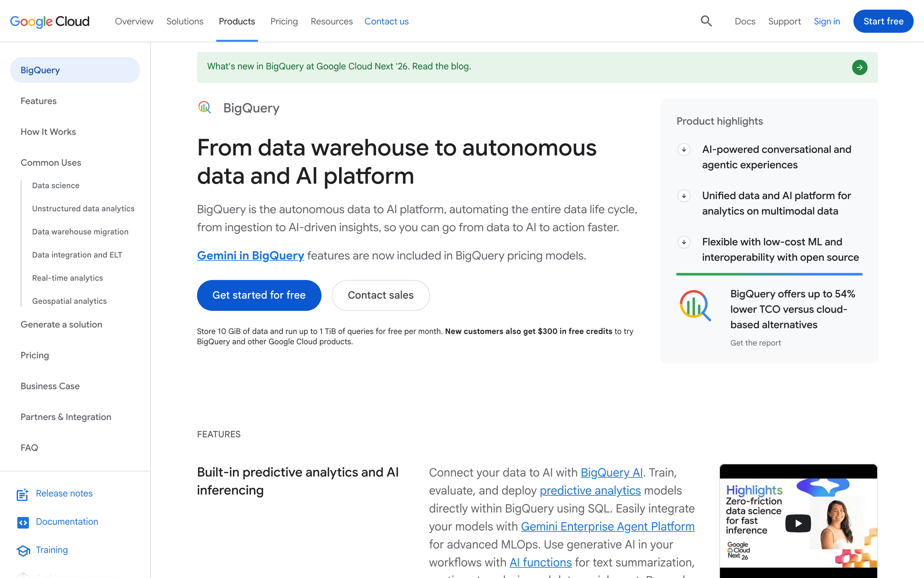Click the banner text about Google Cloud Next '26
924x578 pixels.
click(339, 66)
